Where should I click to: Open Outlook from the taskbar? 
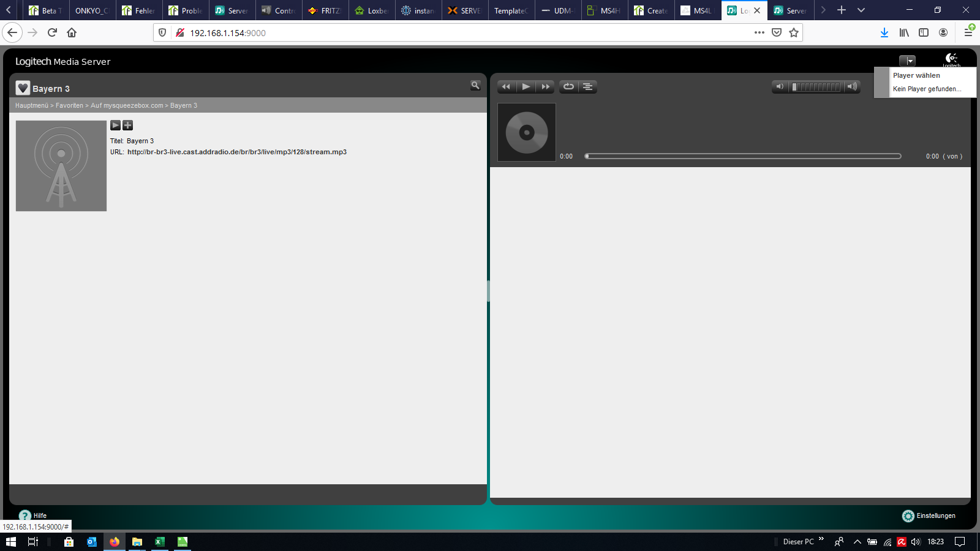(x=92, y=542)
